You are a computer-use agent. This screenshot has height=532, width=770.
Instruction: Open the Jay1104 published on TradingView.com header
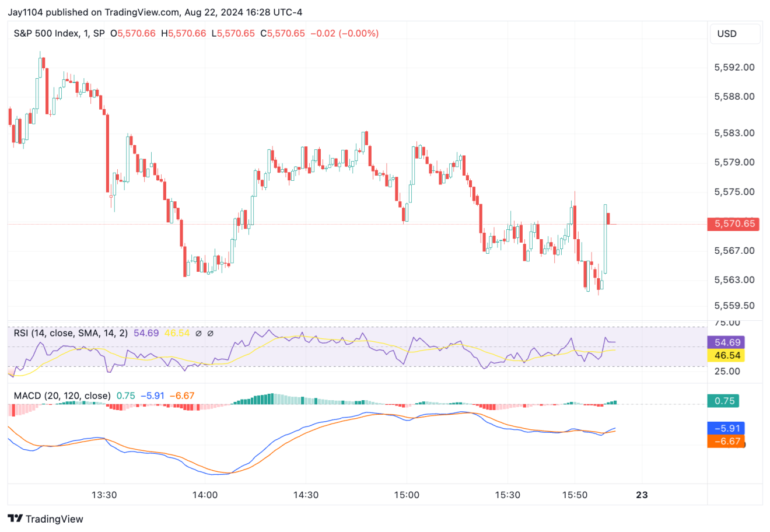[x=155, y=12]
